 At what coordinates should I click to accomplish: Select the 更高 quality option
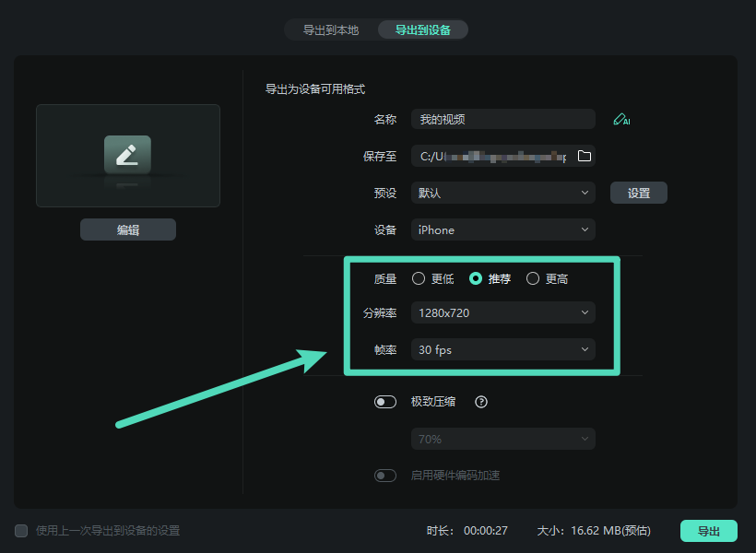[531, 277]
